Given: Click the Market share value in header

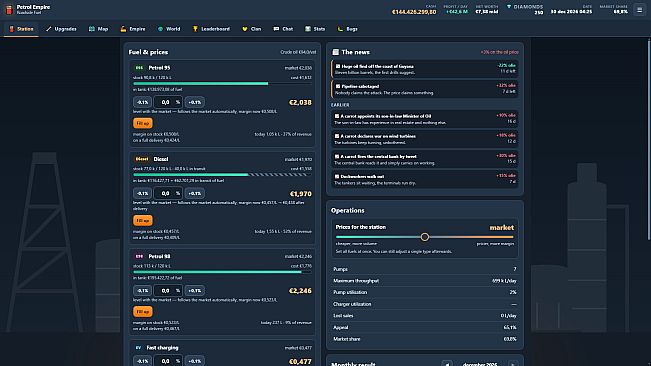Looking at the screenshot, I should point(621,12).
